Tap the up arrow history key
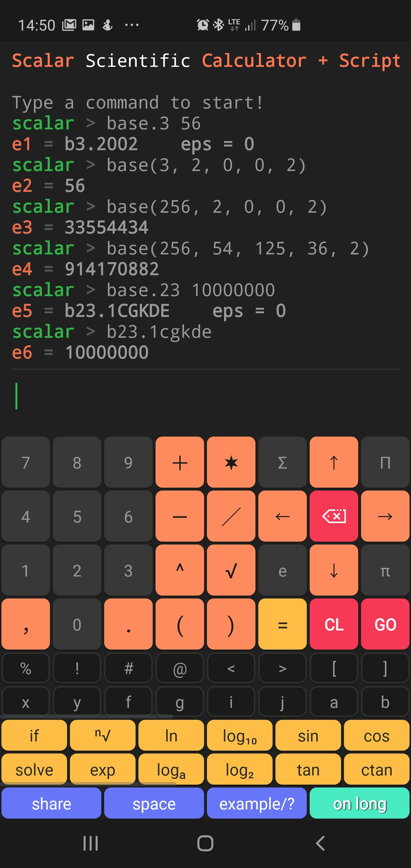The image size is (411, 868). [334, 462]
